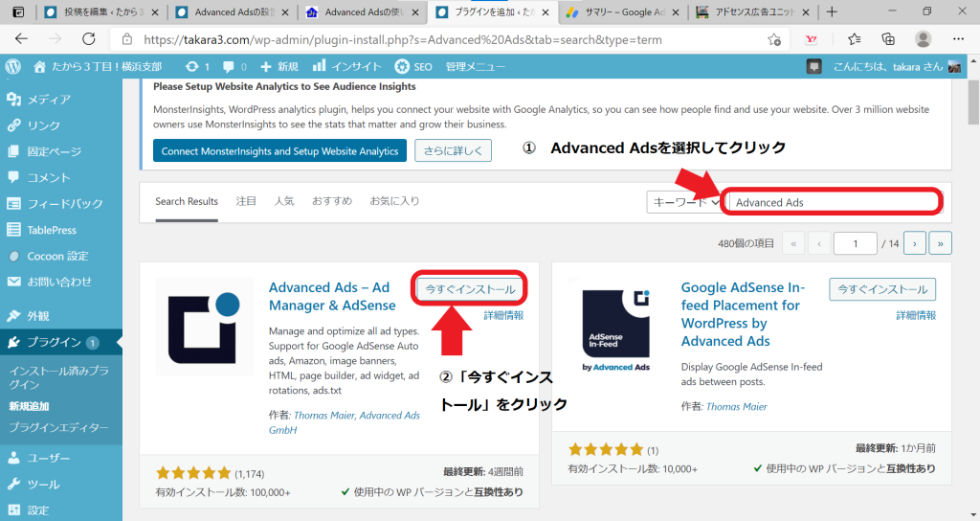This screenshot has height=521, width=980.
Task: Open browser profile avatar icon
Action: [x=924, y=39]
